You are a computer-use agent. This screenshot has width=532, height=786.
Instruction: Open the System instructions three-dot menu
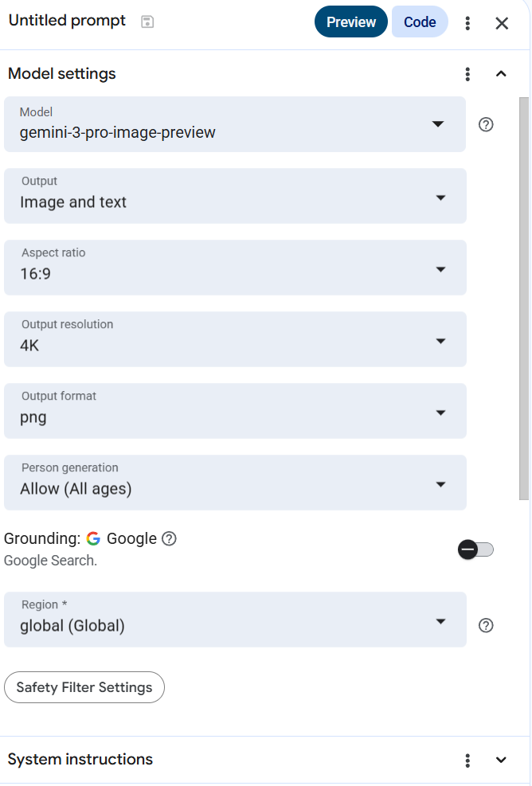[467, 760]
